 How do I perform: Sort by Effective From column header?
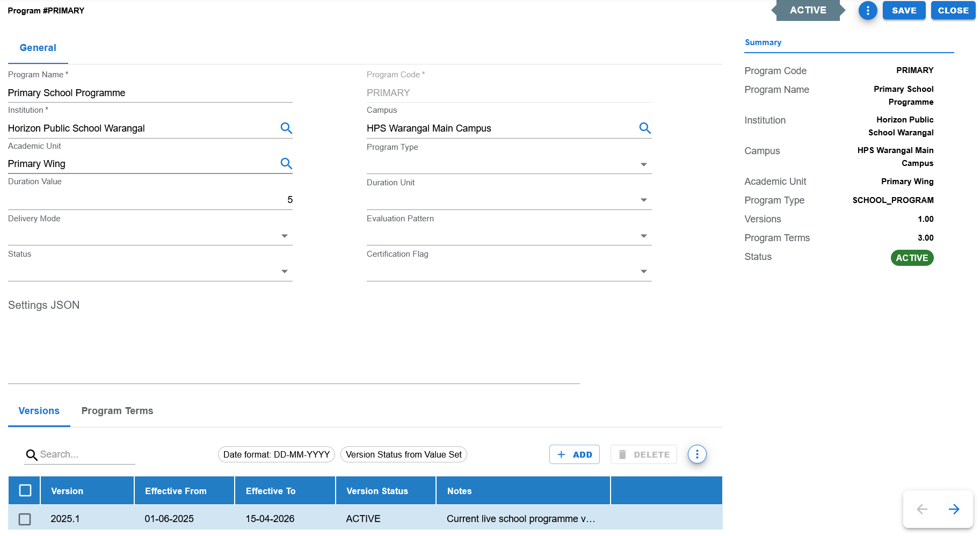point(184,491)
